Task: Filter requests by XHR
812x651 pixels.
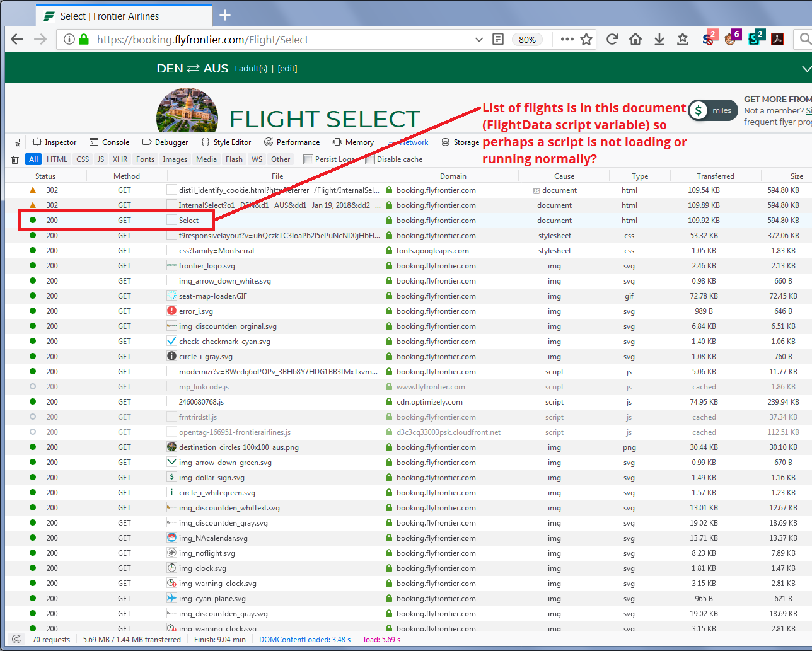Action: 120,159
